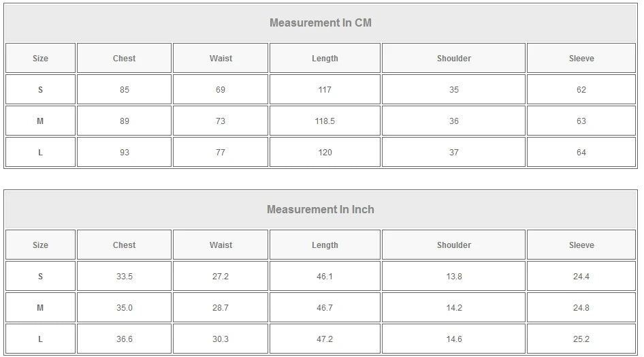Screen dimensions: 644x357
Task: Click the Length header in the CM table
Action: tap(325, 59)
